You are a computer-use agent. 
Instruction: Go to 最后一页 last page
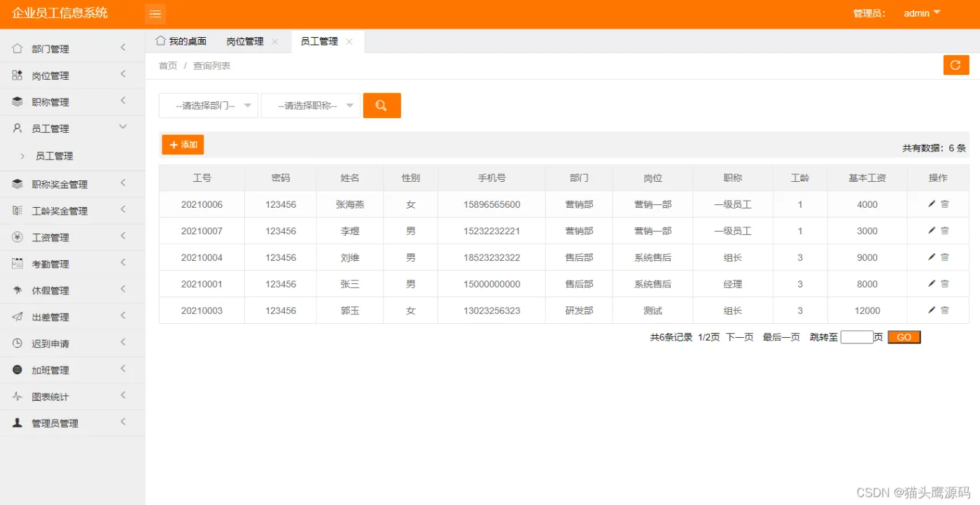[x=781, y=337]
